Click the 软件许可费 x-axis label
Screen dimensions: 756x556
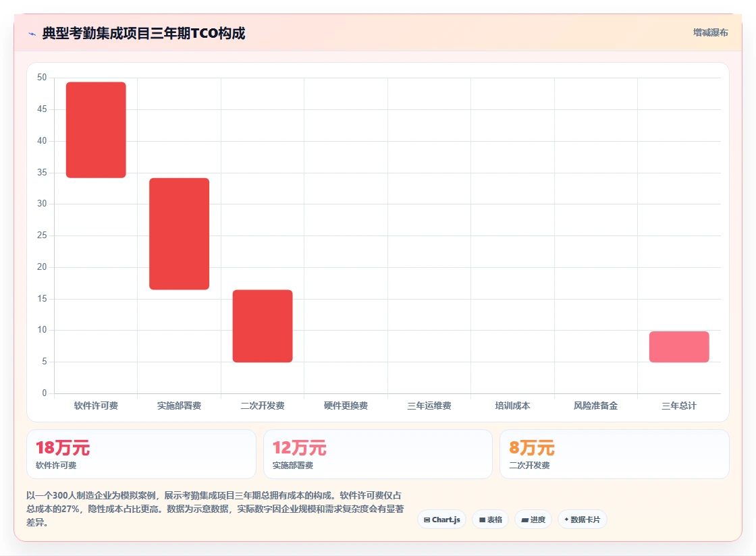pyautogui.click(x=96, y=406)
